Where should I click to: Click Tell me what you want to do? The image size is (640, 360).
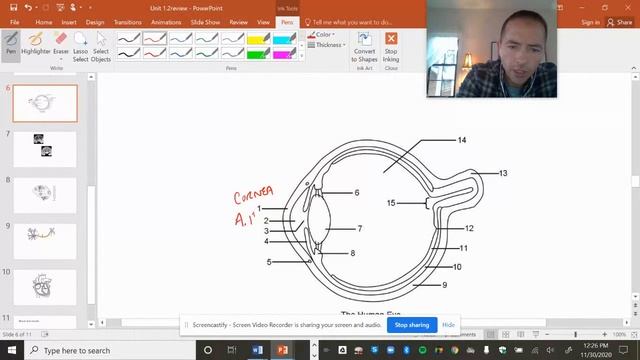coord(349,22)
